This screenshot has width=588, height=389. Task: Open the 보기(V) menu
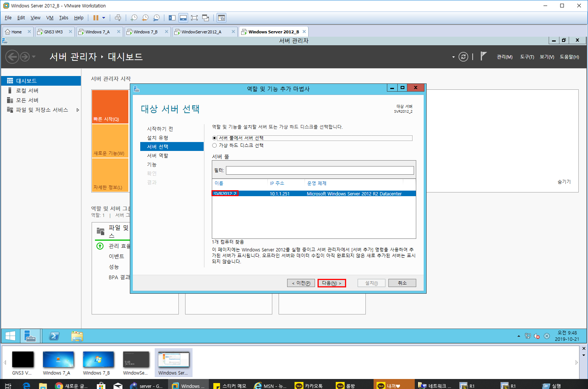[x=547, y=57]
